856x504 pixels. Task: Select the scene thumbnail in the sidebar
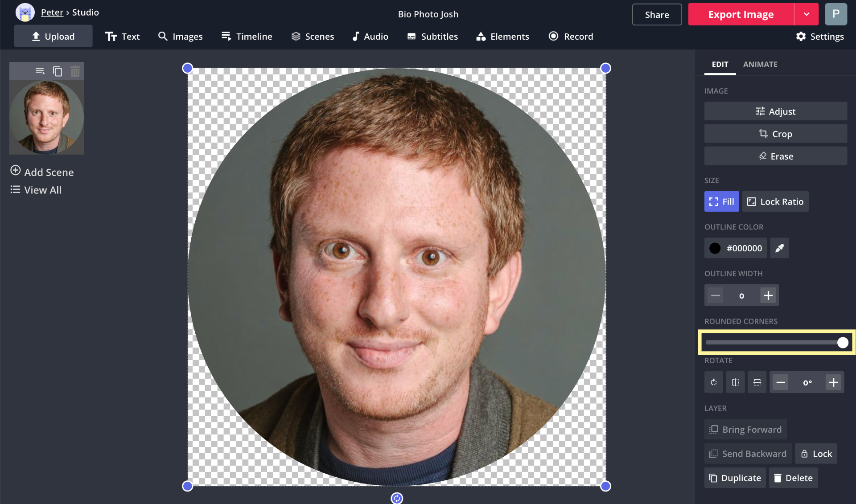(x=46, y=118)
